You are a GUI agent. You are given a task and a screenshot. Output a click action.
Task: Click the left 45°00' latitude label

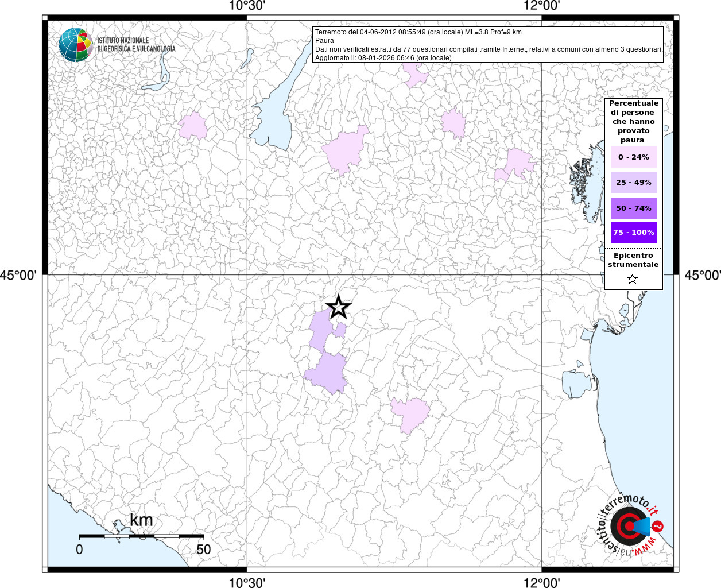[18, 276]
